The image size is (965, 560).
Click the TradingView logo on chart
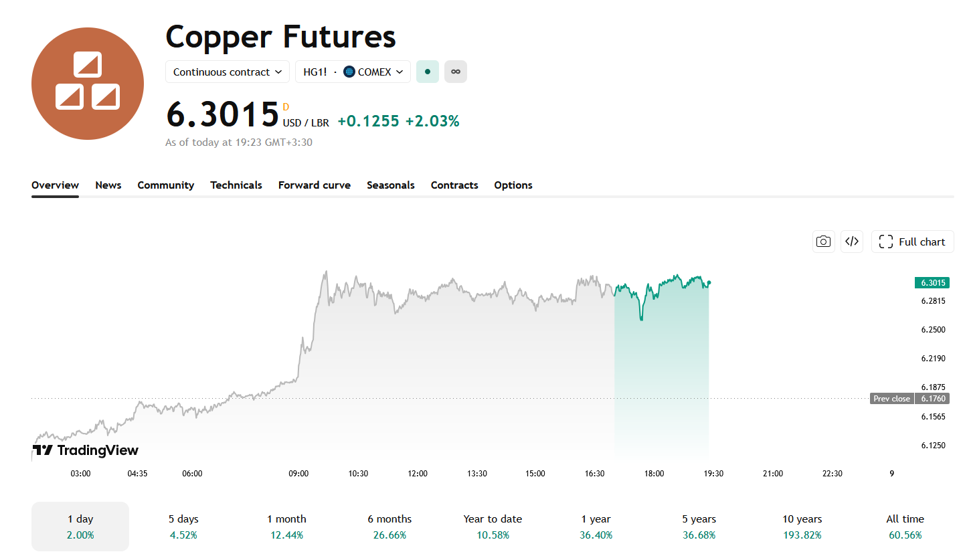click(x=86, y=450)
